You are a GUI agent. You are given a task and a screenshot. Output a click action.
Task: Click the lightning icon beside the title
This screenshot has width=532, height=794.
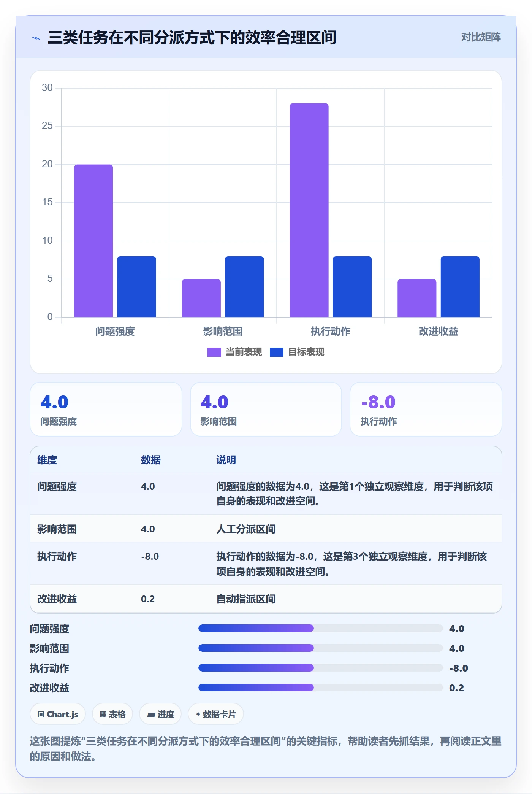[36, 38]
